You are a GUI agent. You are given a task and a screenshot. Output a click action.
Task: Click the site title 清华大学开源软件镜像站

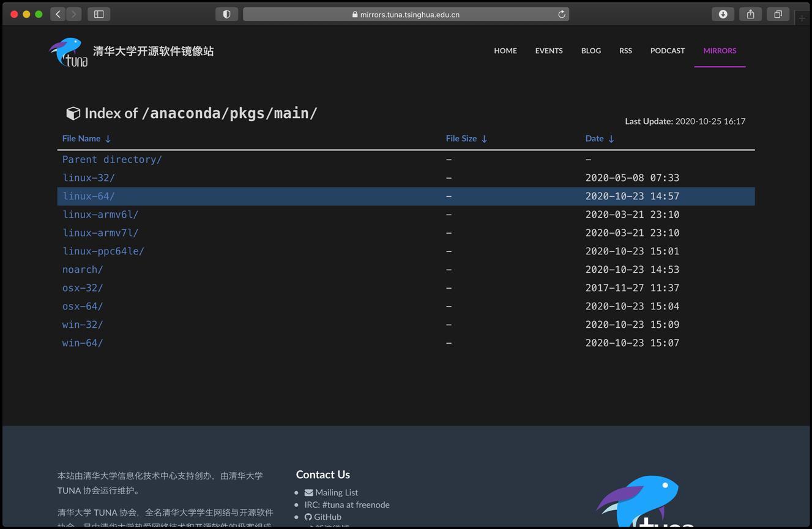coord(154,51)
